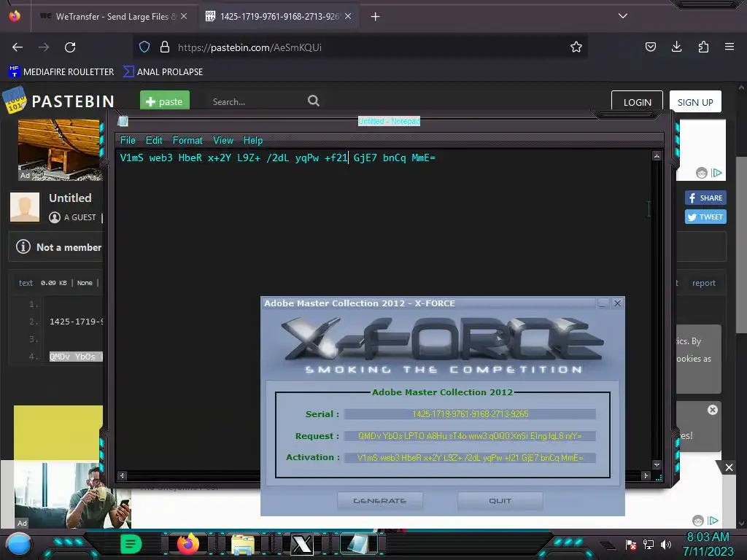Open MEDIAFIRE ROULETTER bookmark
This screenshot has height=560, width=747.
[61, 72]
